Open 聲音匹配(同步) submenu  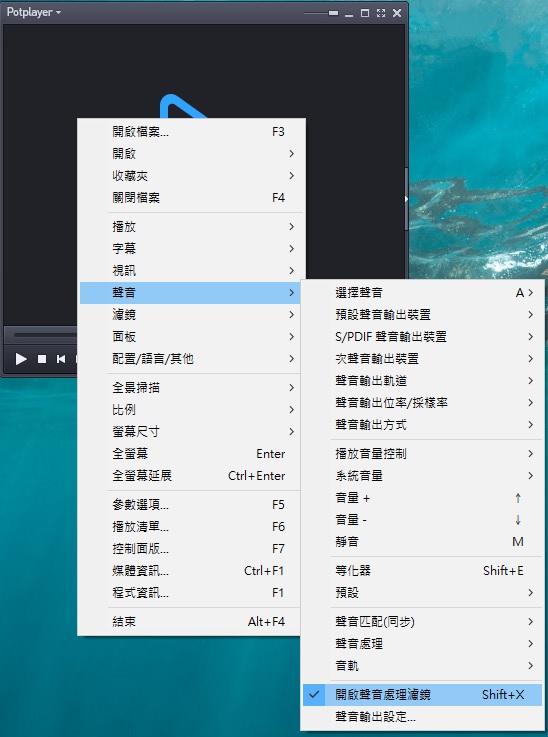point(422,622)
